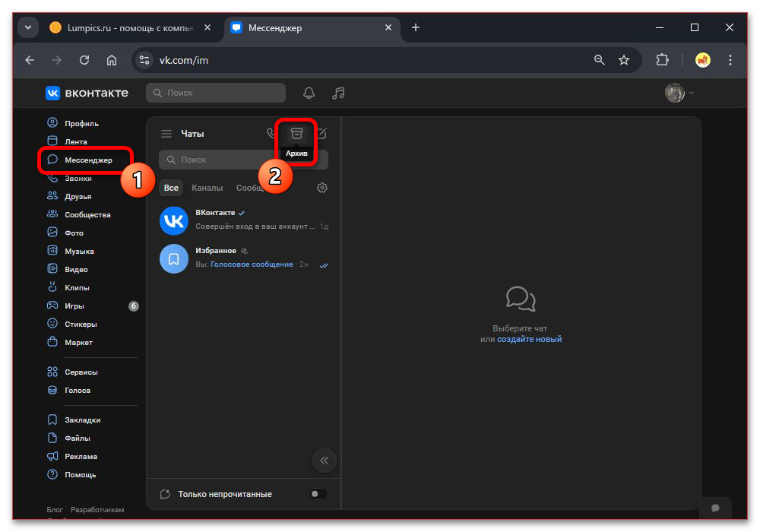Bookmark this page with the star

624,60
